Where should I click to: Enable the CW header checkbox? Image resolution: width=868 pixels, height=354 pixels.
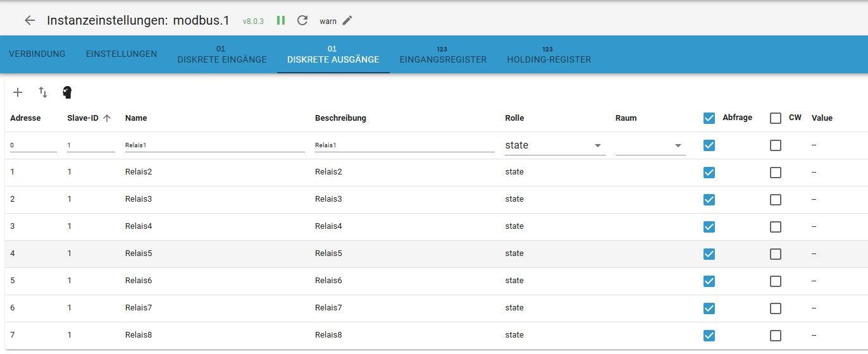coord(776,118)
